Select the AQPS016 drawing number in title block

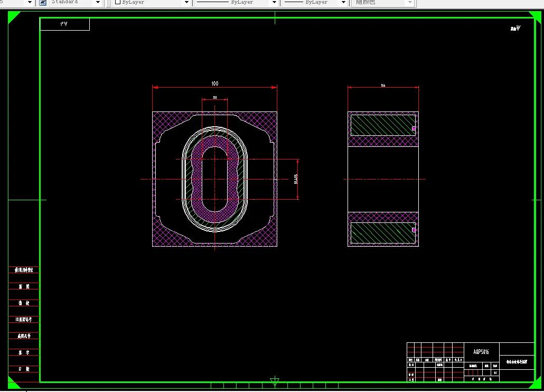point(481,352)
